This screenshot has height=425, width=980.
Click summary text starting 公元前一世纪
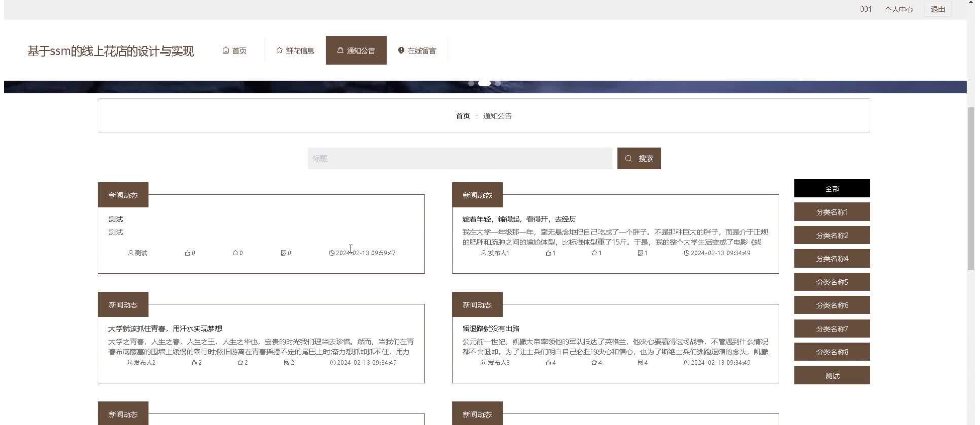(x=615, y=347)
